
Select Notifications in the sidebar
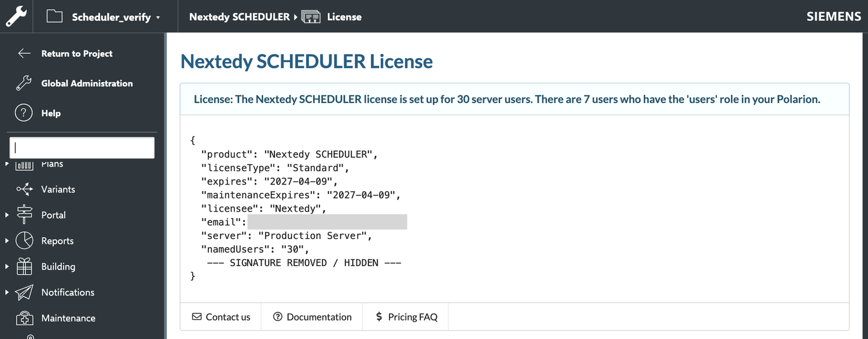(68, 292)
